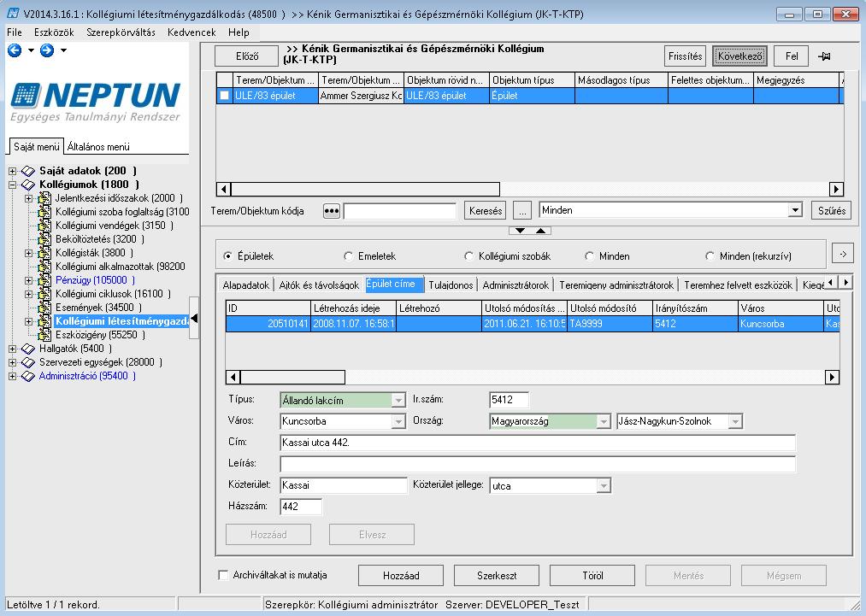Click the Előző button
Viewport: 866px width, 616px height.
tap(246, 56)
